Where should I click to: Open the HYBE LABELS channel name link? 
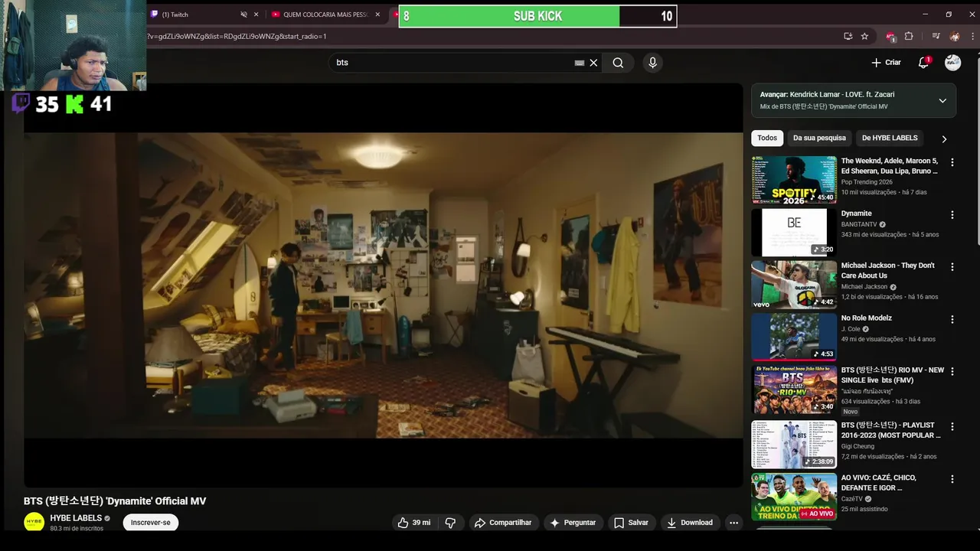tap(76, 518)
